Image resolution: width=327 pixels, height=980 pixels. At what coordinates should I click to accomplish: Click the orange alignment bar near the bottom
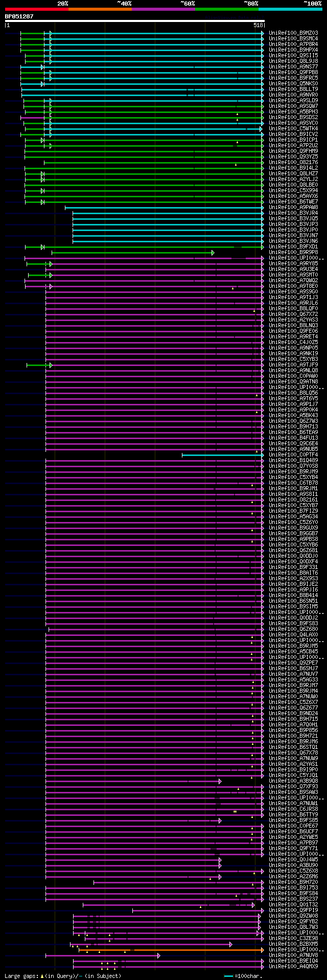click(x=171, y=950)
